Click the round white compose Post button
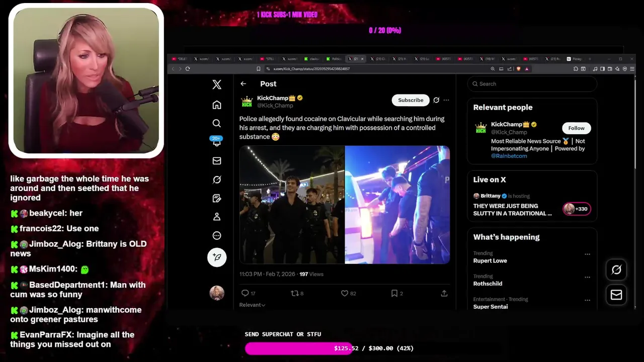 (x=217, y=257)
